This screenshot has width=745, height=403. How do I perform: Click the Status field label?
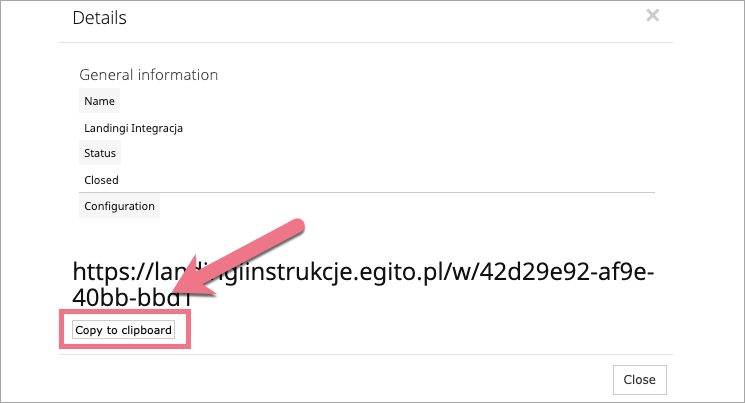100,154
